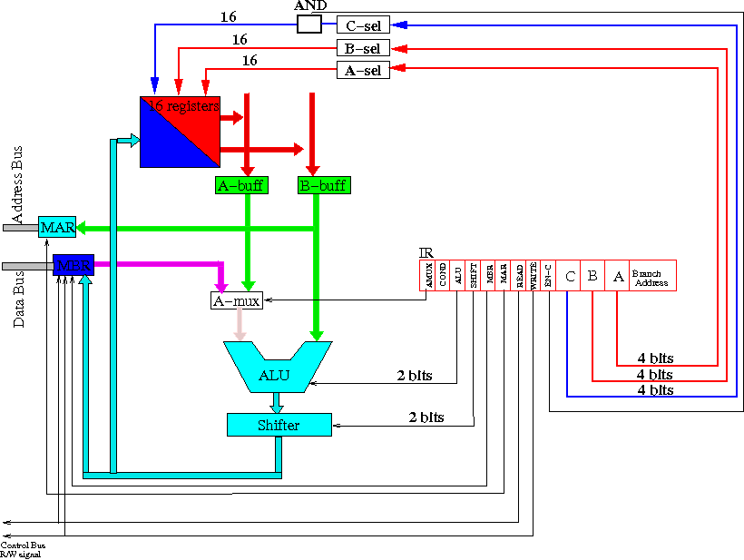Select the green A-buff box
The height and width of the screenshot is (560, 744).
tap(240, 186)
